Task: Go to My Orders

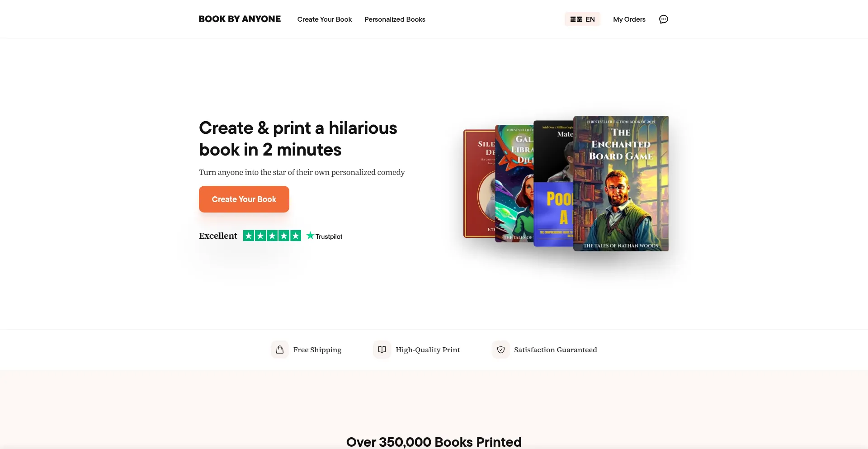Action: [x=629, y=19]
